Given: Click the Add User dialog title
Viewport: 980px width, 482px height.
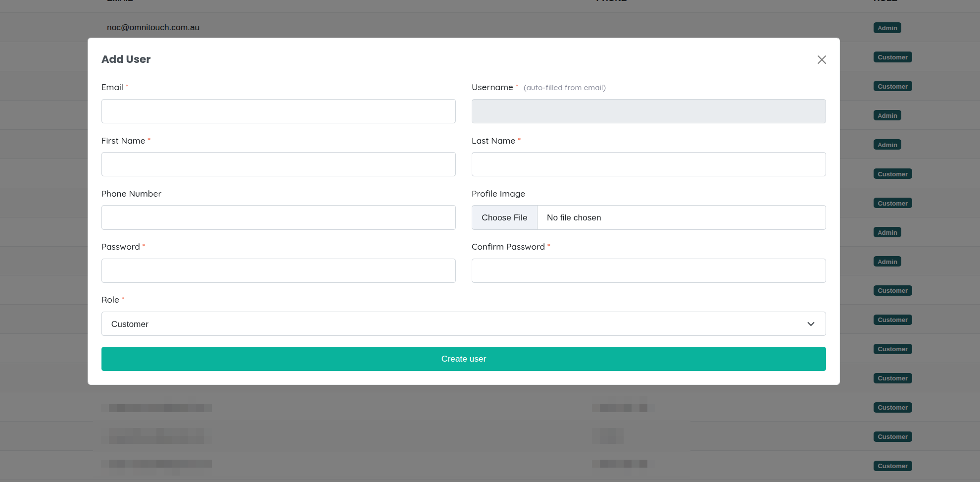Looking at the screenshot, I should pyautogui.click(x=126, y=59).
